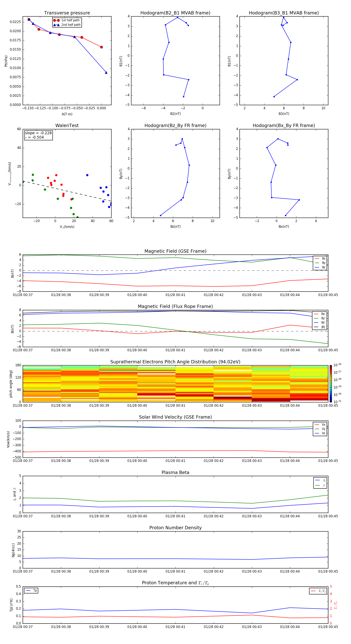Click the "Transverse pressure" plot title
This screenshot has height=644, width=351.
point(67,13)
